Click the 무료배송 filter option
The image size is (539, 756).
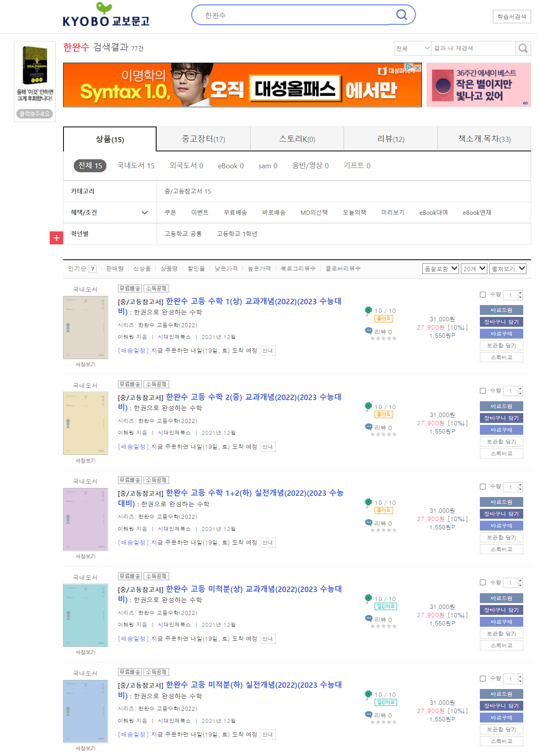click(x=235, y=212)
